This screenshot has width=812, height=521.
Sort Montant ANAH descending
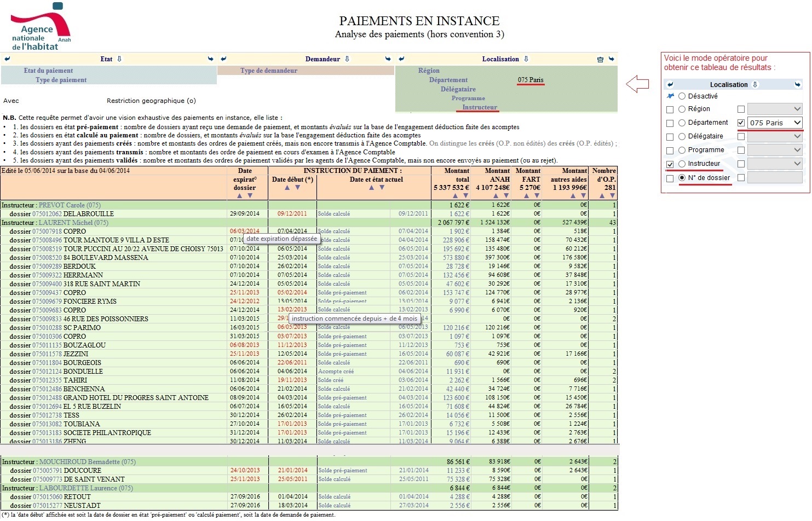click(506, 196)
